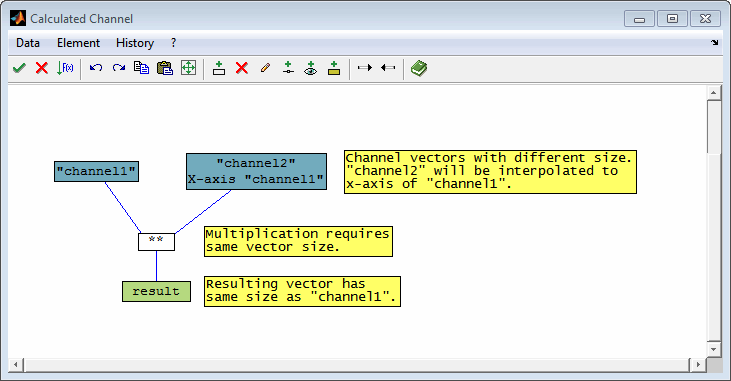Viewport: 731px width, 381px height.
Task: Click the paste clipboard icon
Action: pos(165,68)
